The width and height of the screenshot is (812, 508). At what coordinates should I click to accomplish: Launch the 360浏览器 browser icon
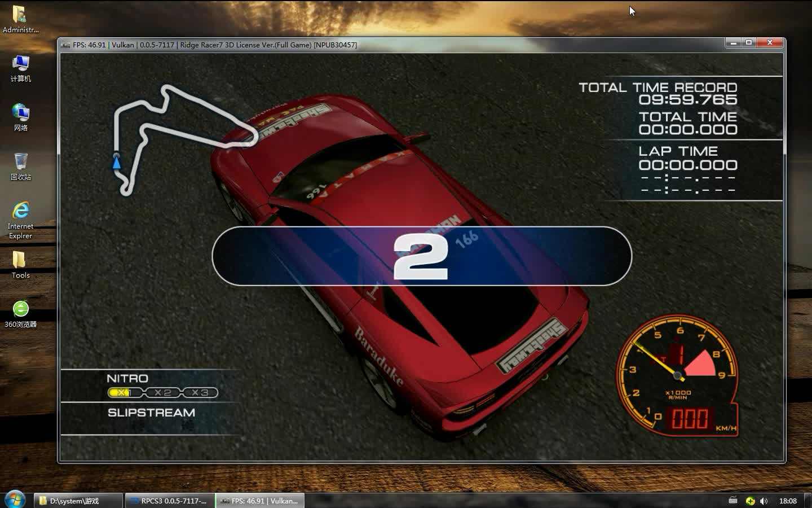(x=20, y=314)
